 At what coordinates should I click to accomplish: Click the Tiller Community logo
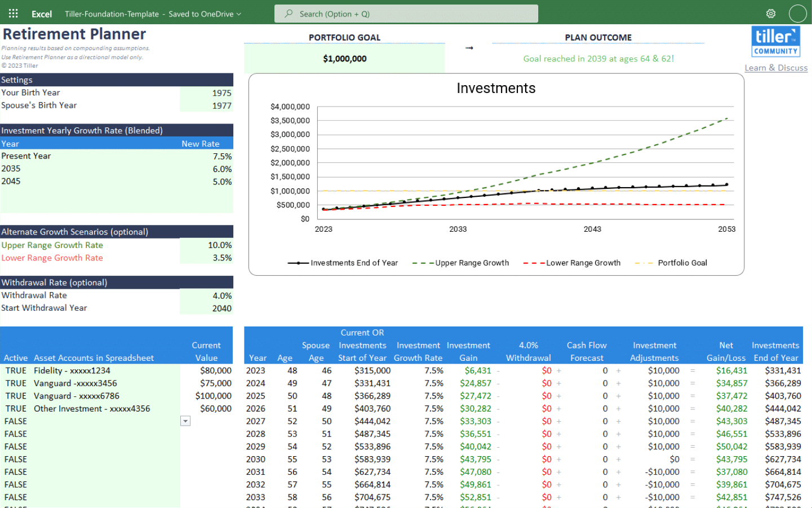tap(775, 41)
